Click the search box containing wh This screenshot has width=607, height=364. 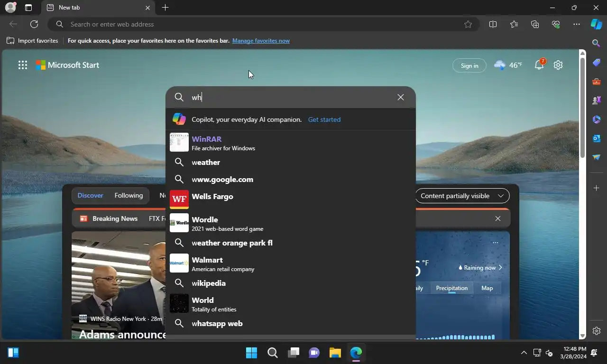(291, 97)
